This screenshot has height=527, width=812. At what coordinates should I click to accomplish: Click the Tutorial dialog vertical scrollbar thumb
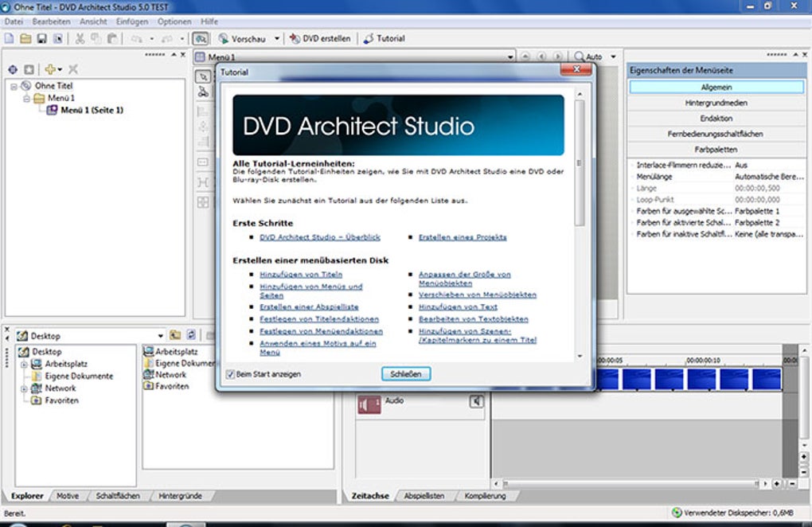(x=580, y=162)
